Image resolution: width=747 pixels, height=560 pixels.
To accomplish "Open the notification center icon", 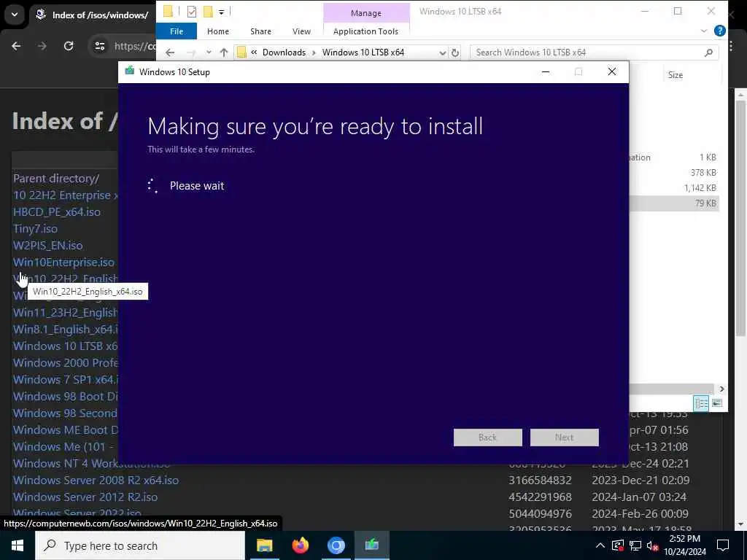I will tap(723, 545).
